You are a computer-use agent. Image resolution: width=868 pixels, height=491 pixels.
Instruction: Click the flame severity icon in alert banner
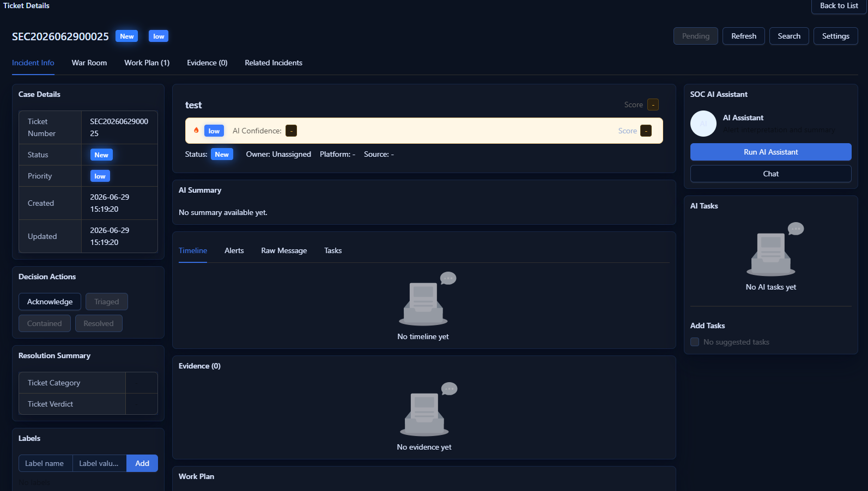click(196, 130)
